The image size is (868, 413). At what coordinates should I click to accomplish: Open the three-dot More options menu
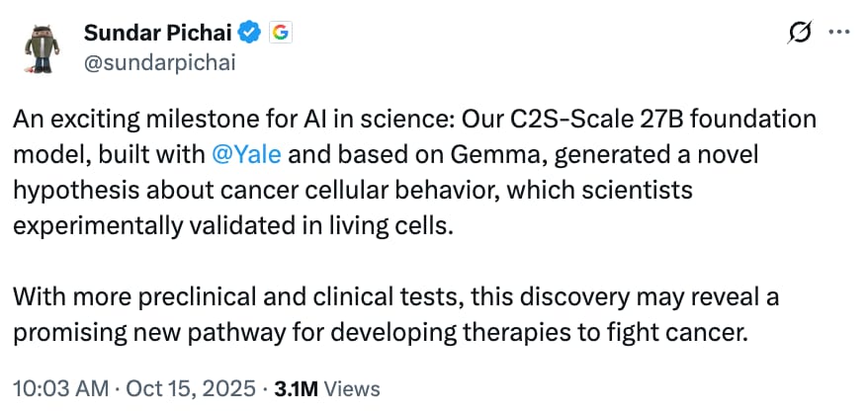(x=838, y=34)
